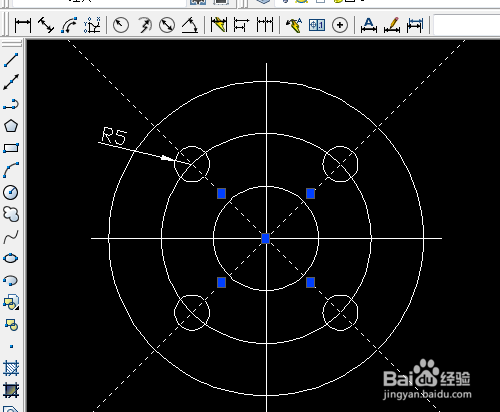
Task: Select the Jogged radius dimension tool
Action: (144, 25)
